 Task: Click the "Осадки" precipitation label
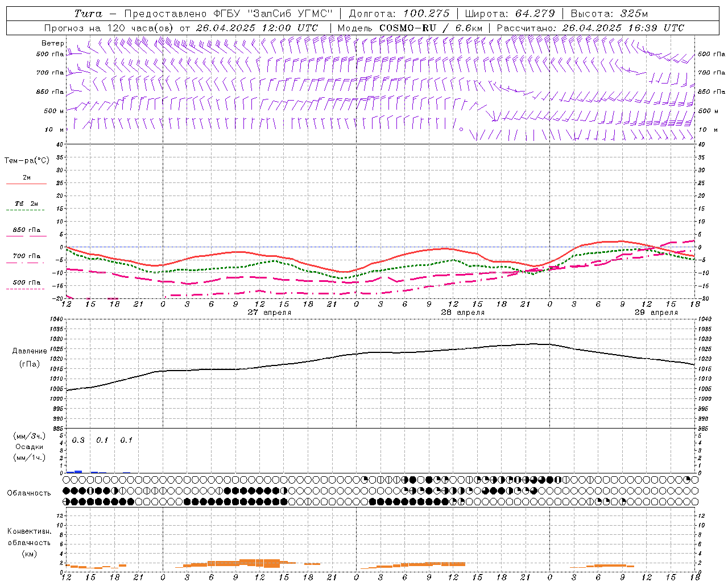(29, 447)
